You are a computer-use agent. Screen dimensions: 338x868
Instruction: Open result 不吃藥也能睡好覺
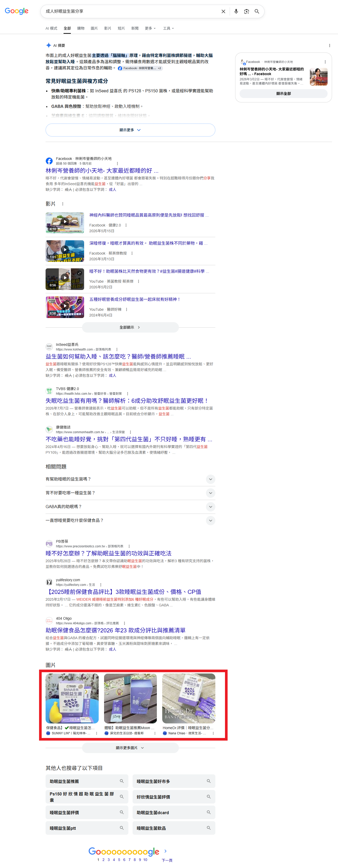point(129,439)
